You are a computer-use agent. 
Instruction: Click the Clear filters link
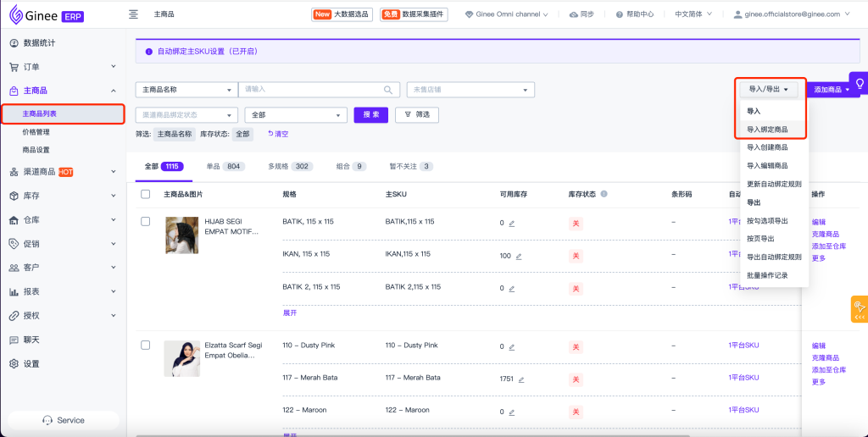pyautogui.click(x=278, y=134)
